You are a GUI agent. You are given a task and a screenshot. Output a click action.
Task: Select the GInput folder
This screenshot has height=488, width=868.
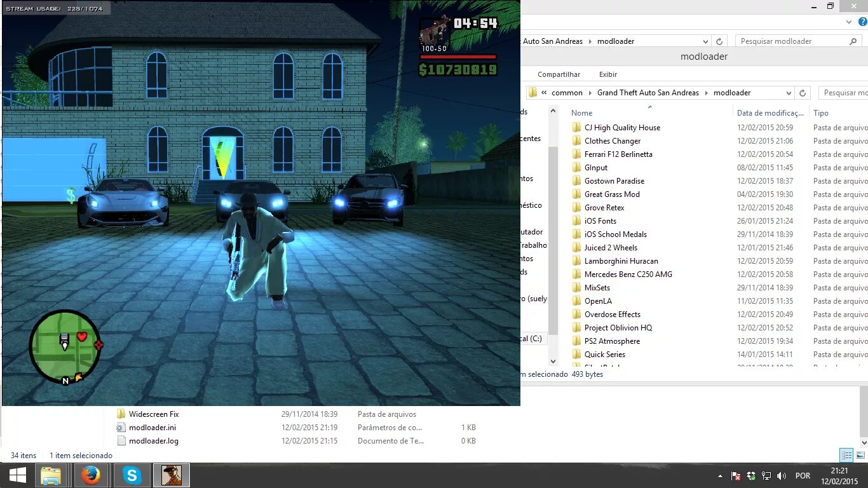pos(596,168)
